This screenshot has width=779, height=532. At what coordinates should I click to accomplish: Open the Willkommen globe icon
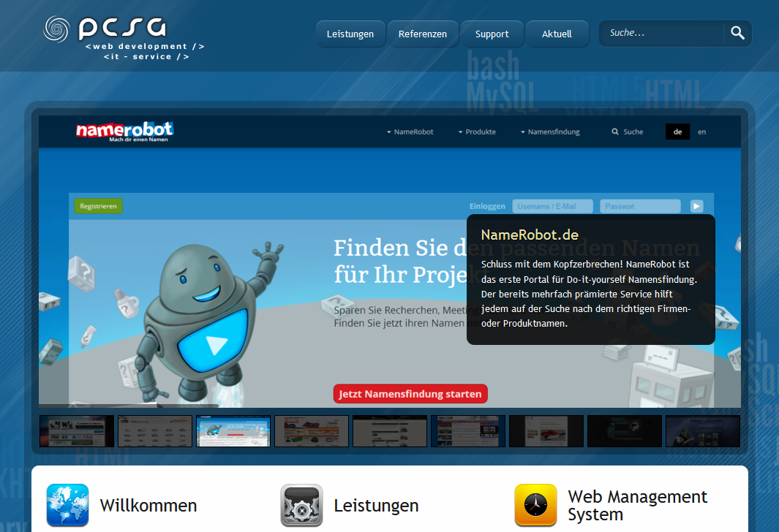(x=67, y=505)
